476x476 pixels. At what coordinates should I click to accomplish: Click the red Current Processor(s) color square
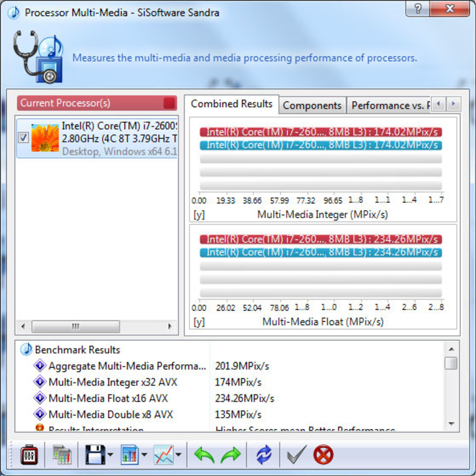click(x=169, y=103)
